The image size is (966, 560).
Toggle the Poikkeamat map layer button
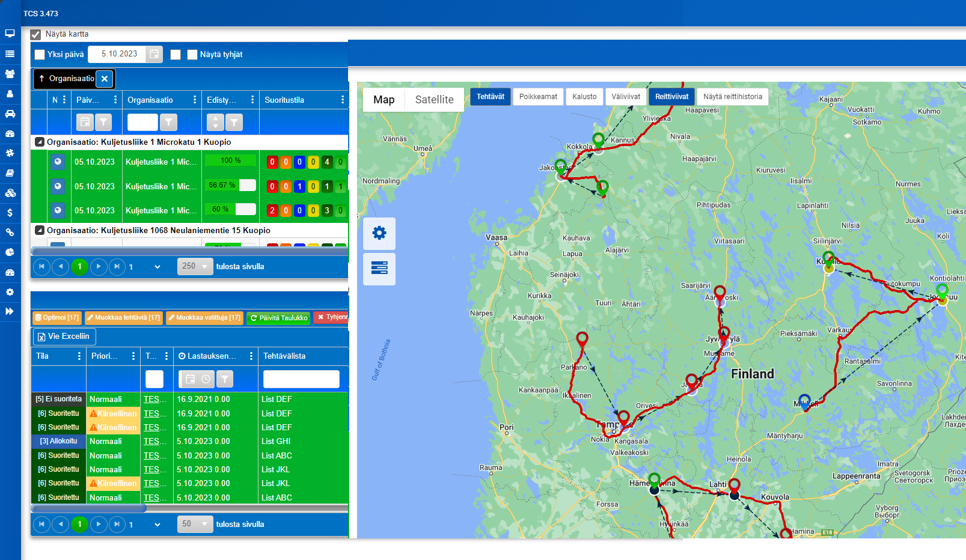(x=538, y=97)
